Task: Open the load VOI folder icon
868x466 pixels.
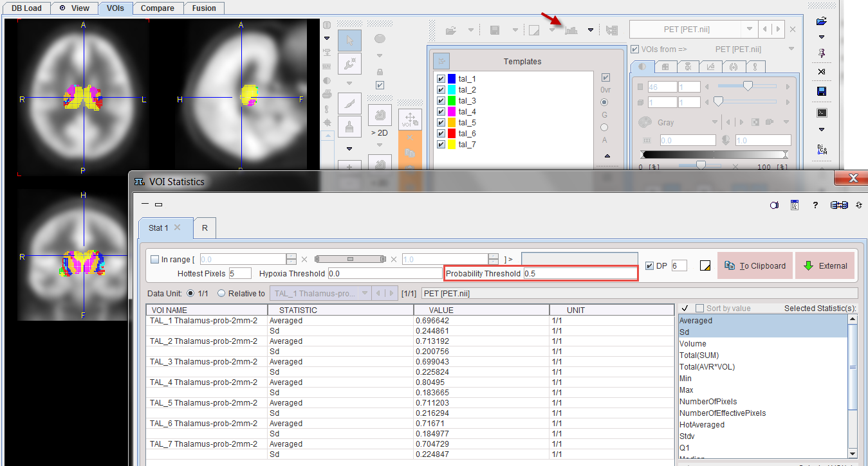Action: point(451,30)
